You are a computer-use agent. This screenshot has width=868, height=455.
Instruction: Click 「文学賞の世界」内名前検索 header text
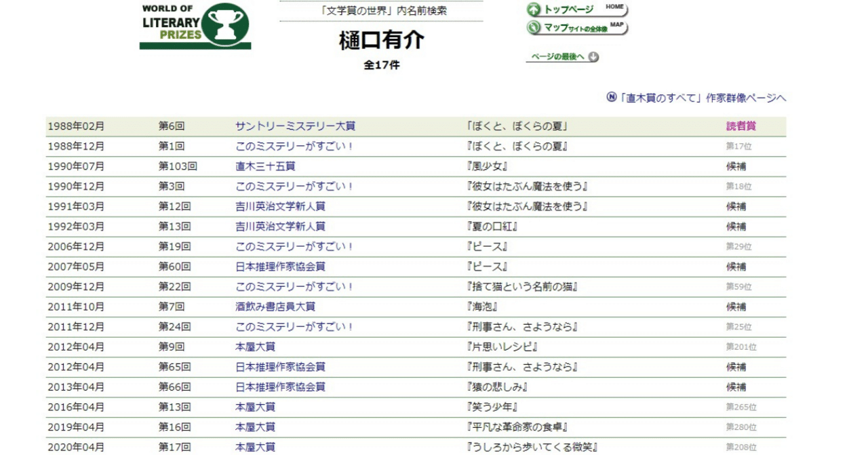(382, 11)
